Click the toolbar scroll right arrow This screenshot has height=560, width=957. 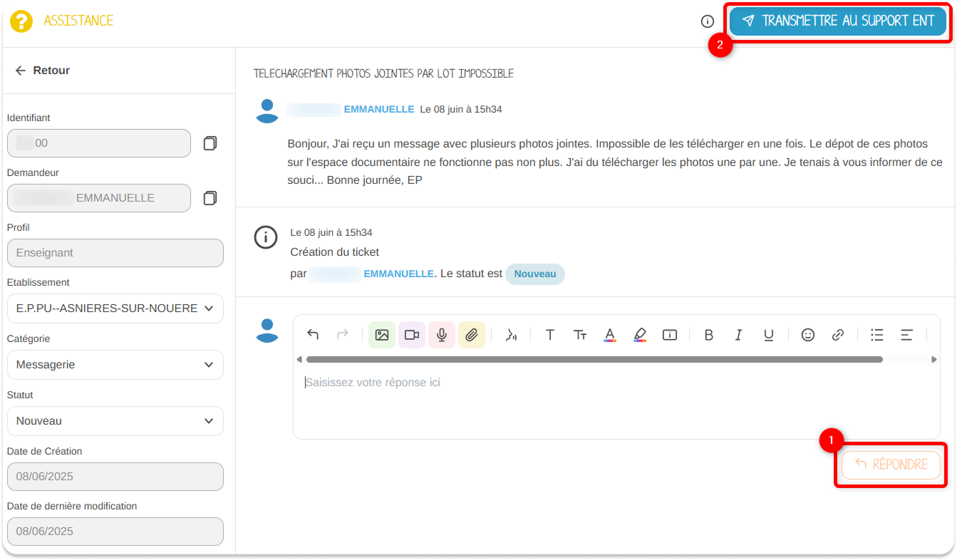[934, 360]
